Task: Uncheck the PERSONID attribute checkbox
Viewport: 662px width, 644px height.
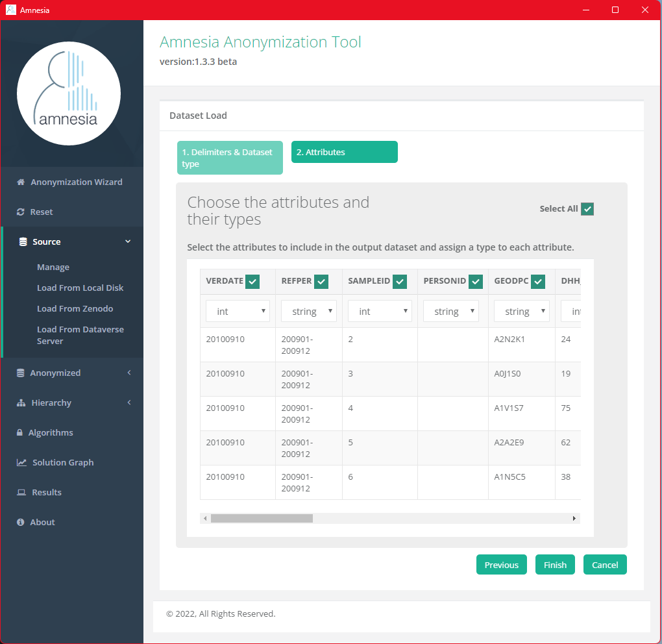Action: [x=476, y=282]
